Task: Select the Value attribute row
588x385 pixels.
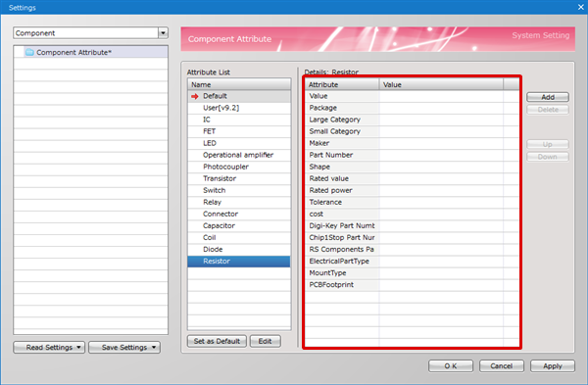Action: 412,96
